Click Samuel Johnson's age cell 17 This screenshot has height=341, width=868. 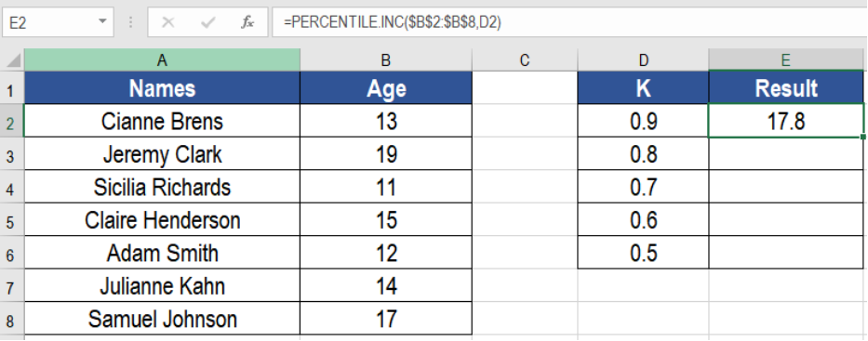coord(386,319)
